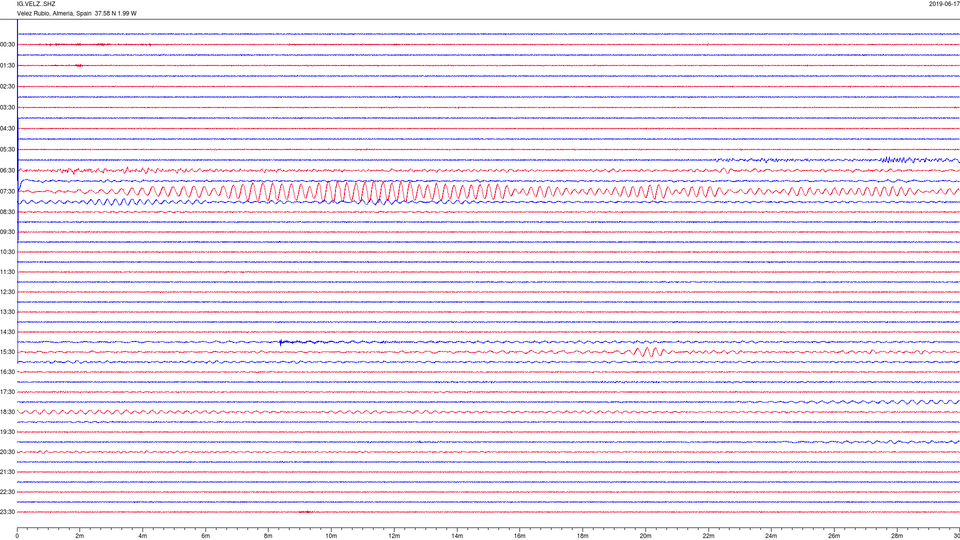Click the 19:30 time row label

pos(7,432)
